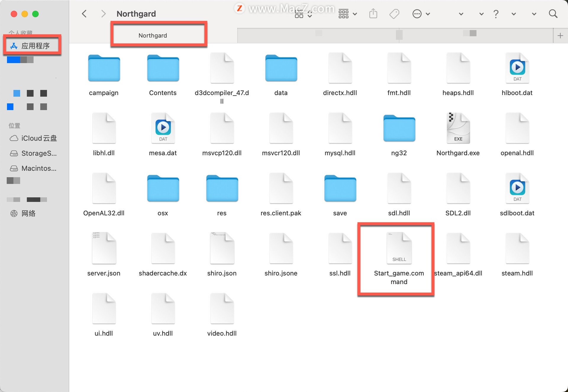568x392 pixels.
Task: Select the video.hdll file icon
Action: tap(222, 309)
